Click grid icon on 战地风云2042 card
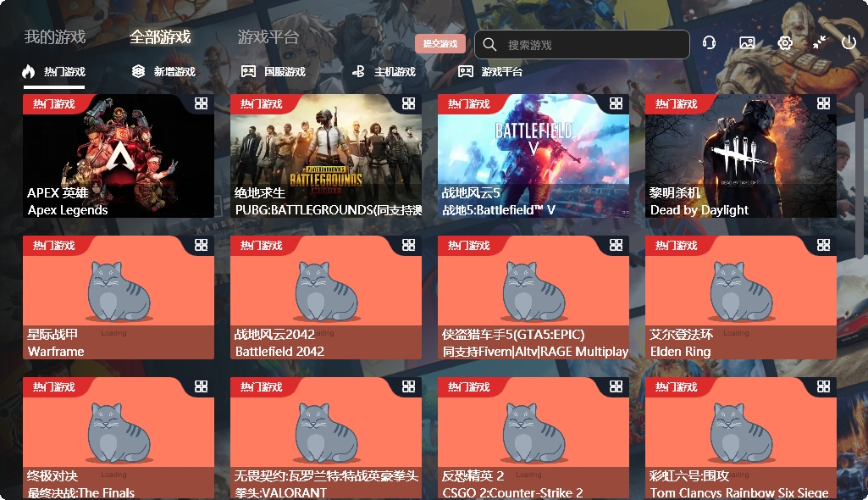The height and width of the screenshot is (500, 868). [408, 245]
